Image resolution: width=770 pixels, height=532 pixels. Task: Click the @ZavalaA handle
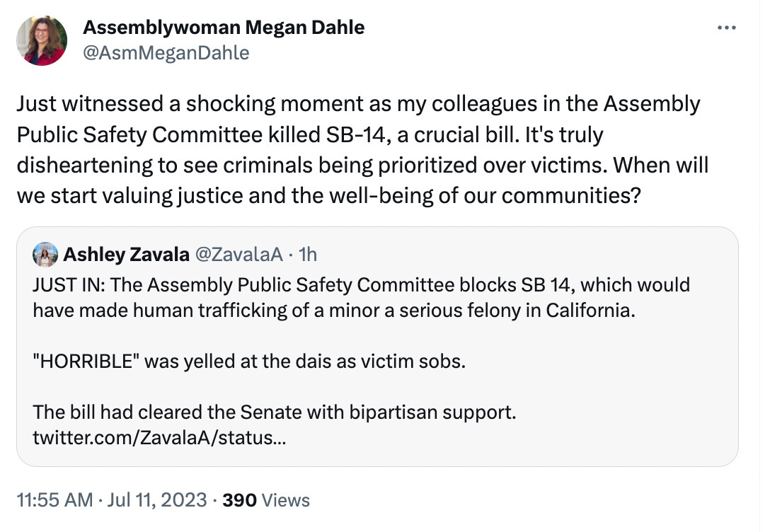tap(238, 255)
